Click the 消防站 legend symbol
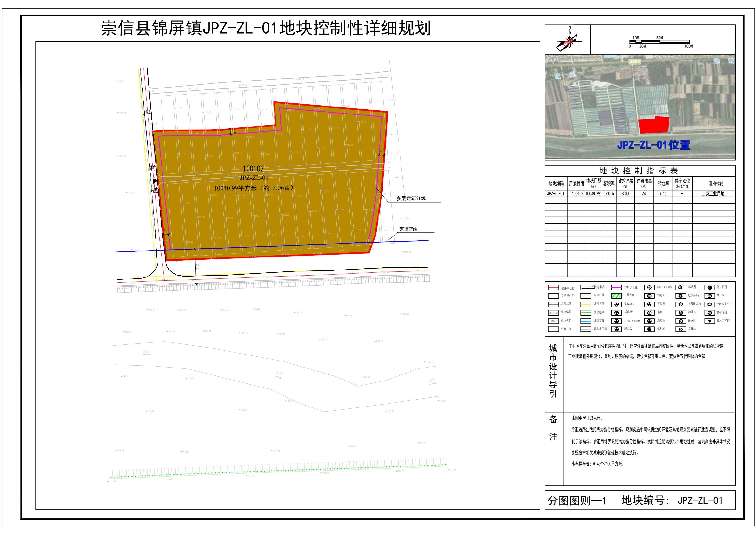Viewport: 756px width, 534px height. pos(649,321)
